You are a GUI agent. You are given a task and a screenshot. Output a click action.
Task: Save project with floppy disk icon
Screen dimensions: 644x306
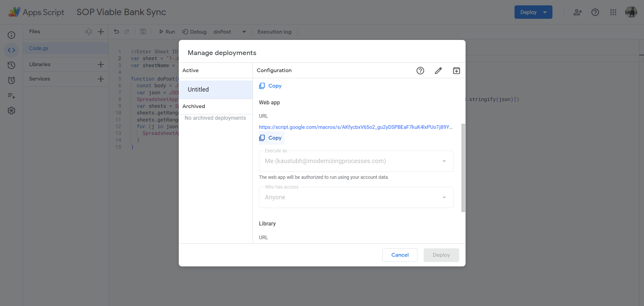(x=143, y=32)
